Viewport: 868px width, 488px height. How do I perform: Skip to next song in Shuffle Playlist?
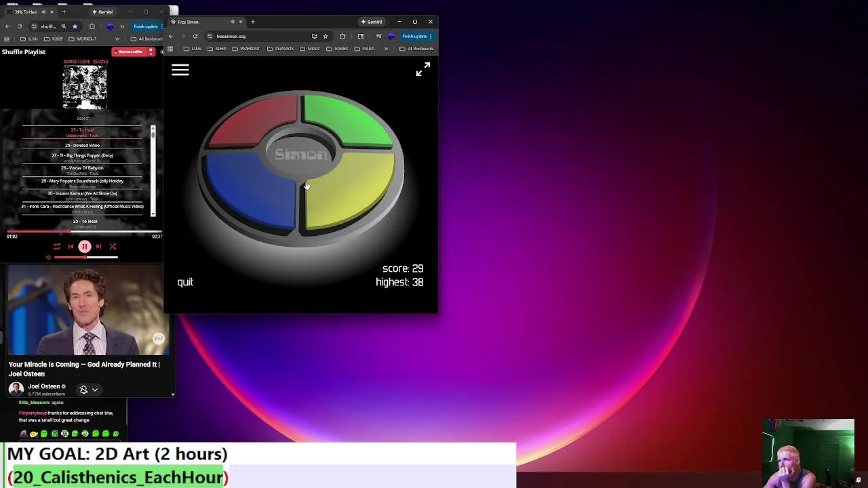pos(98,247)
